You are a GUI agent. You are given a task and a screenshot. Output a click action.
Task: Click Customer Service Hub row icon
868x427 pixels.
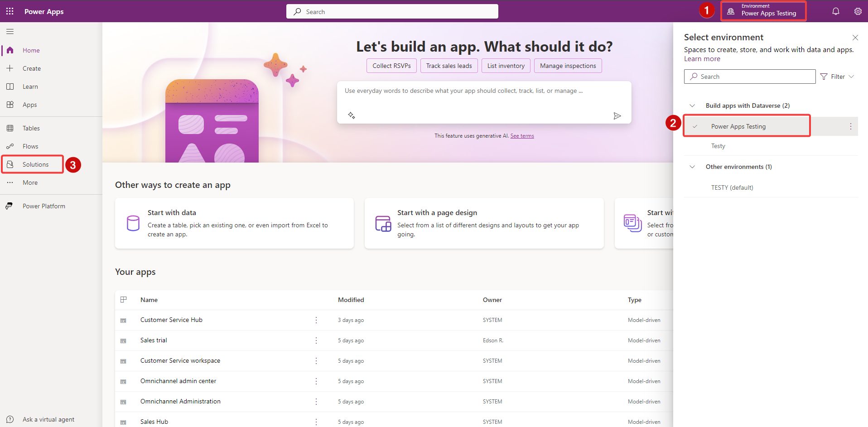(123, 320)
